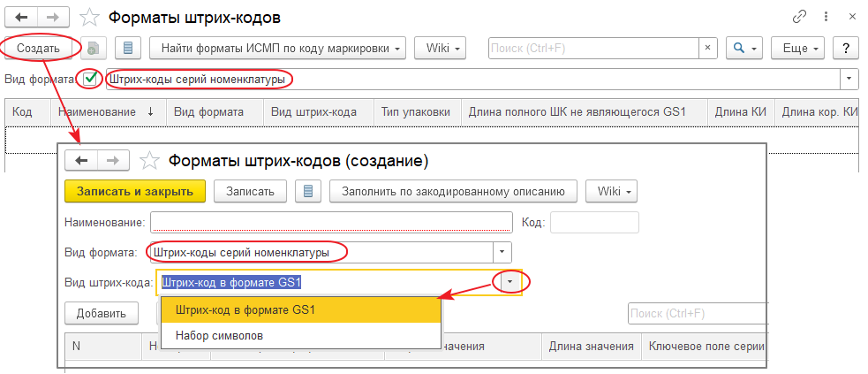868x374 pixels.
Task: Mark creation form as favorite star
Action: point(150,160)
